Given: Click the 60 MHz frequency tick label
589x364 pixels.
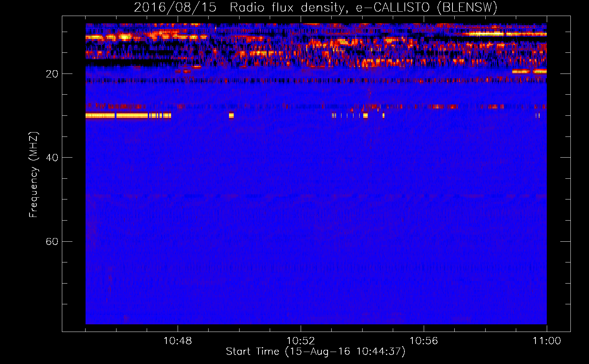Looking at the screenshot, I should (52, 241).
